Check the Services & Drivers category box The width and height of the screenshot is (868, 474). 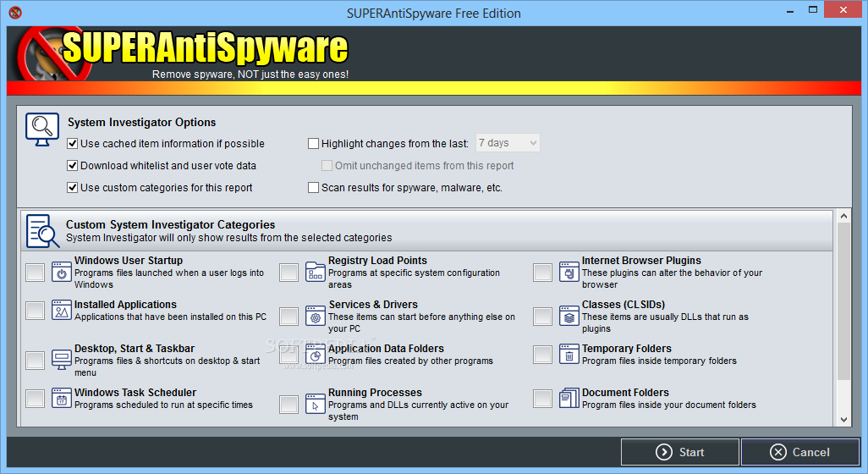pyautogui.click(x=288, y=317)
